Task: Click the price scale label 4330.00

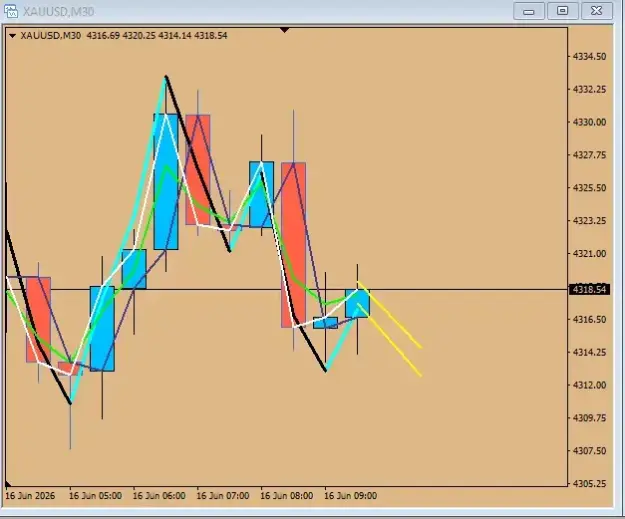Action: 589,122
